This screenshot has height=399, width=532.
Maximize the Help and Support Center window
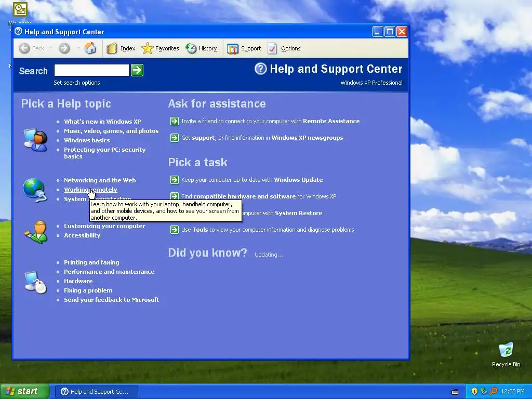pyautogui.click(x=390, y=32)
